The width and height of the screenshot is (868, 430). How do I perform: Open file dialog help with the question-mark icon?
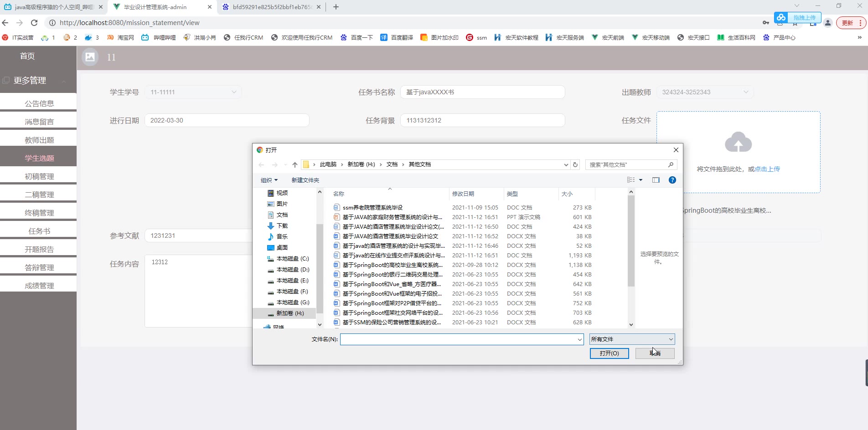672,180
